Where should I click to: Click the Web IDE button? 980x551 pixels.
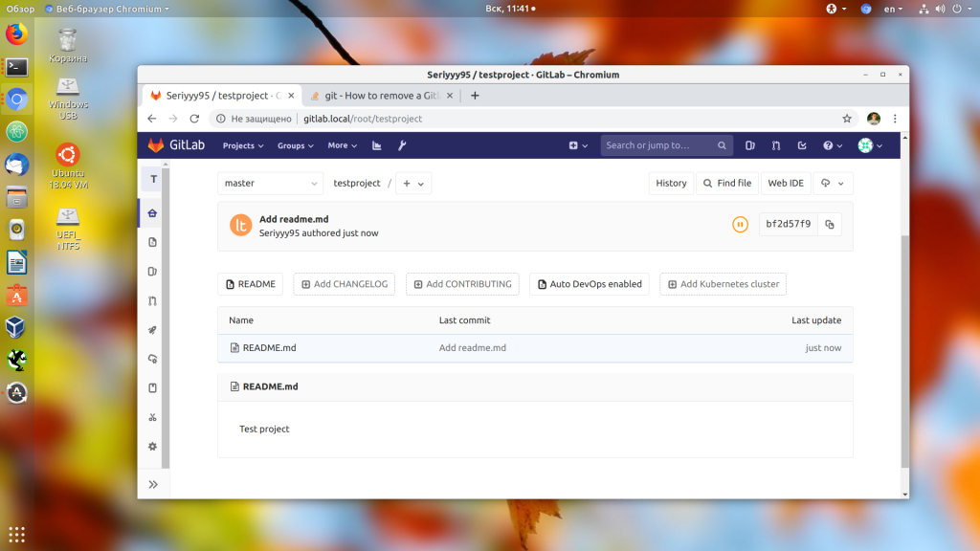(x=786, y=183)
